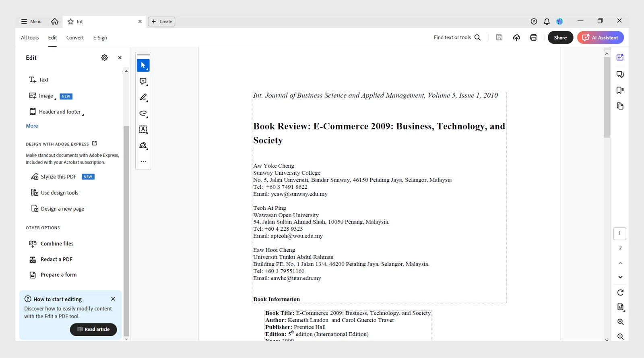Open quick toolbar more options ellipsis
Image resolution: width=644 pixels, height=358 pixels.
pos(143,161)
